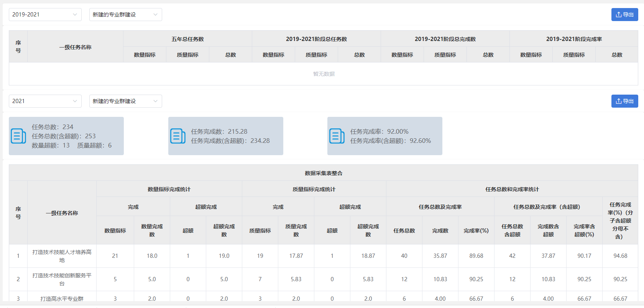Expand the top 新建的专业群建设 dropdown
644x308 pixels.
pos(125,15)
